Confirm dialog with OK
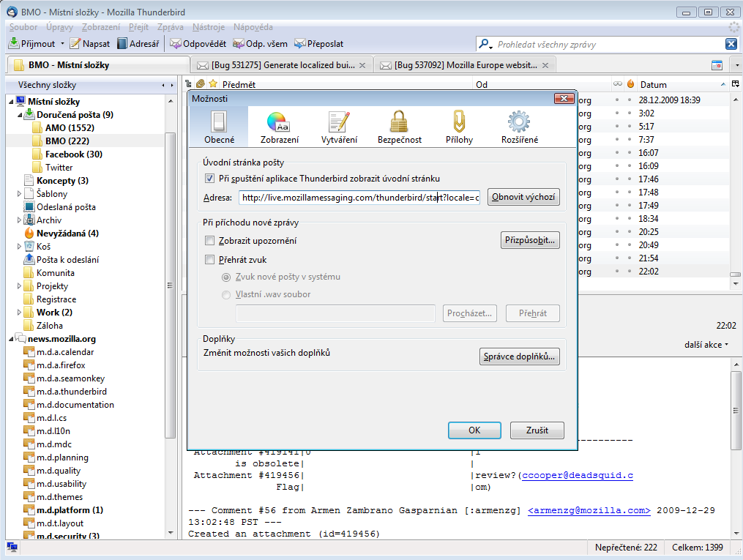This screenshot has width=743, height=560. click(x=474, y=430)
